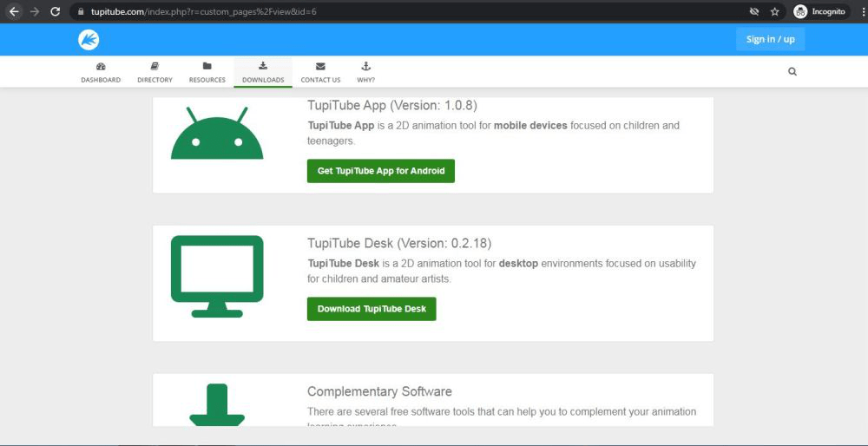Select the Downloads arrow icon
The image size is (868, 446).
263,66
